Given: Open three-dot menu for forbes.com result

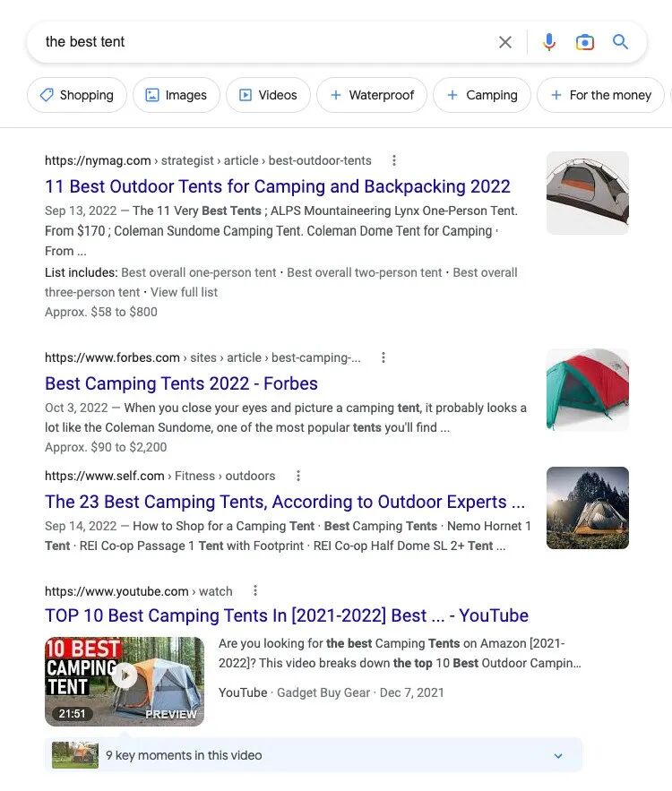Looking at the screenshot, I should coord(383,357).
